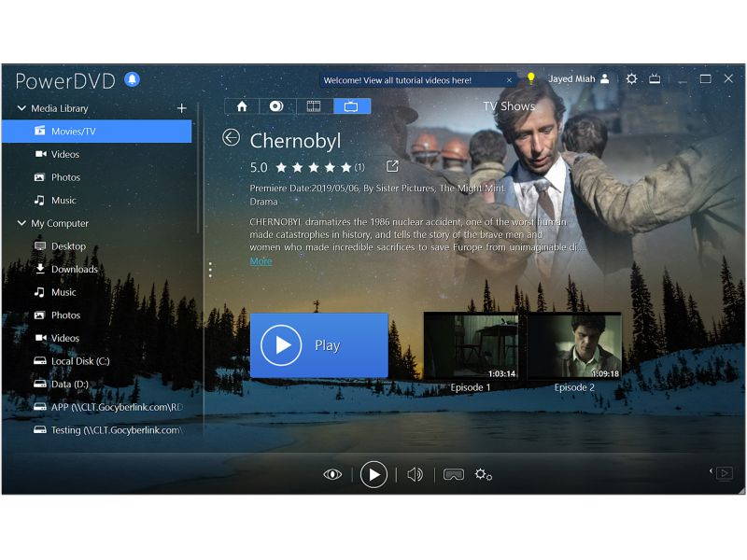Open TrueTheater eye settings icon
Viewport: 747px width, 560px height.
coord(332,474)
